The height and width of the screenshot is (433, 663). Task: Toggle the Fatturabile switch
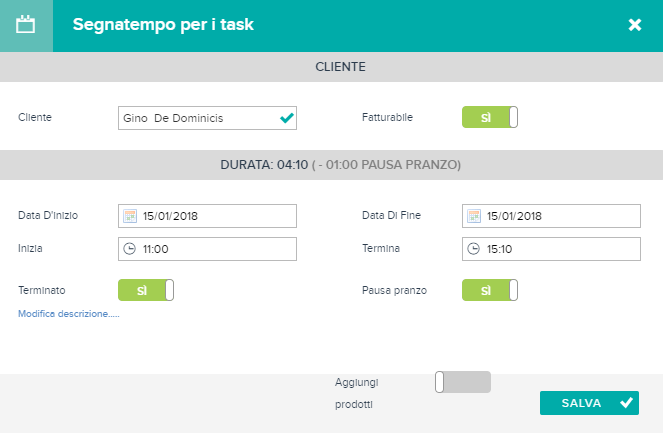click(490, 117)
